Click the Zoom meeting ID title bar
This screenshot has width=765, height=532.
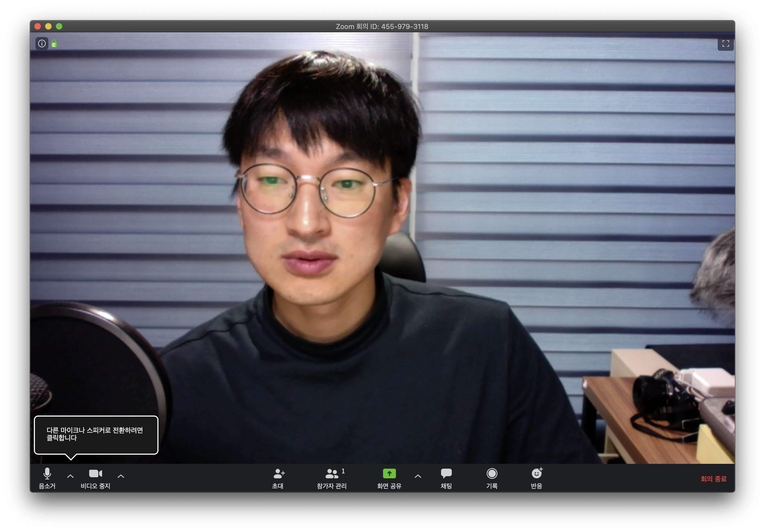click(x=382, y=26)
